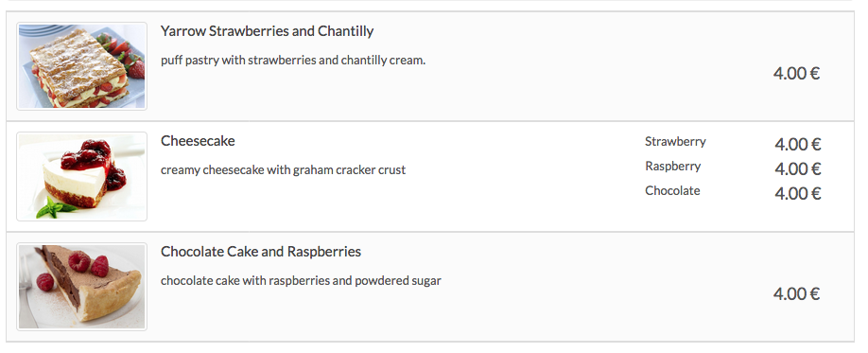Screen dimensions: 868x353
Task: Click the 4.00 € price for Yarrow Strawberries
Action: (x=796, y=73)
